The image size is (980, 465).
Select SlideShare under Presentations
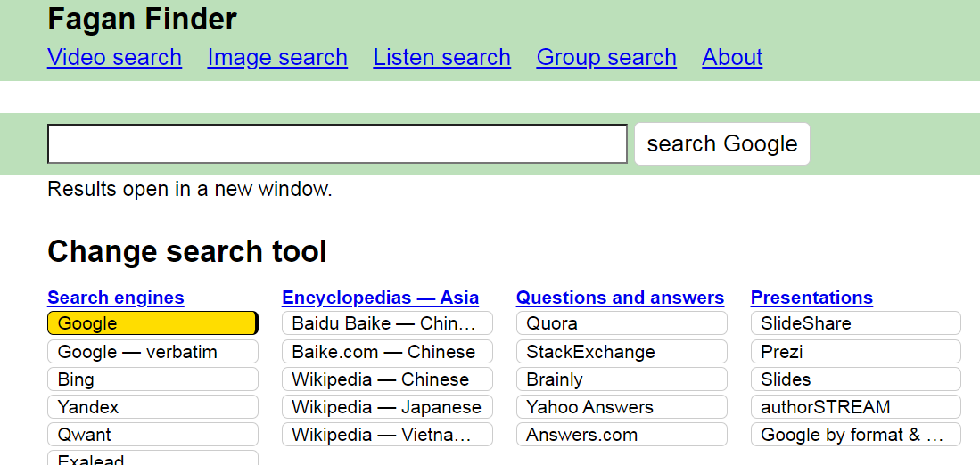856,323
